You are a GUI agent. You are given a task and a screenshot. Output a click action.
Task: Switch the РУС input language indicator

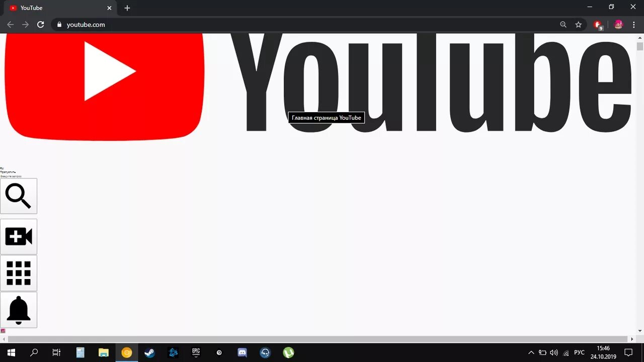click(x=580, y=352)
